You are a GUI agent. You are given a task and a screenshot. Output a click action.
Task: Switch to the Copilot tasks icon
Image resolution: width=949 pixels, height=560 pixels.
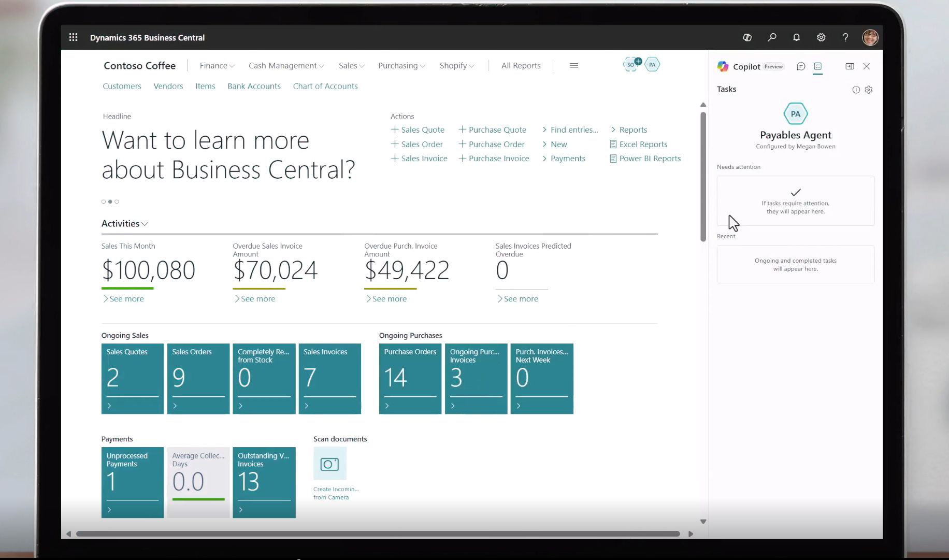pos(818,66)
